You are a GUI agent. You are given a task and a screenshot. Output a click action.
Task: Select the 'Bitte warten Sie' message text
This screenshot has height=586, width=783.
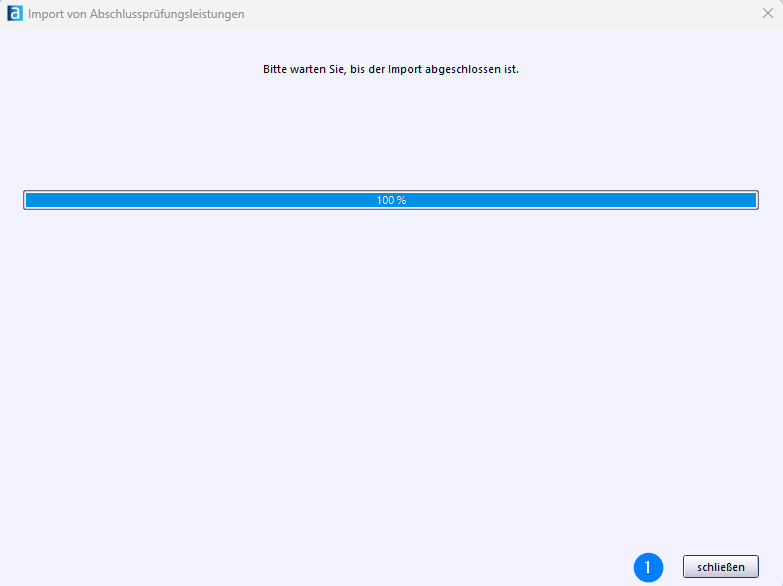[x=391, y=69]
